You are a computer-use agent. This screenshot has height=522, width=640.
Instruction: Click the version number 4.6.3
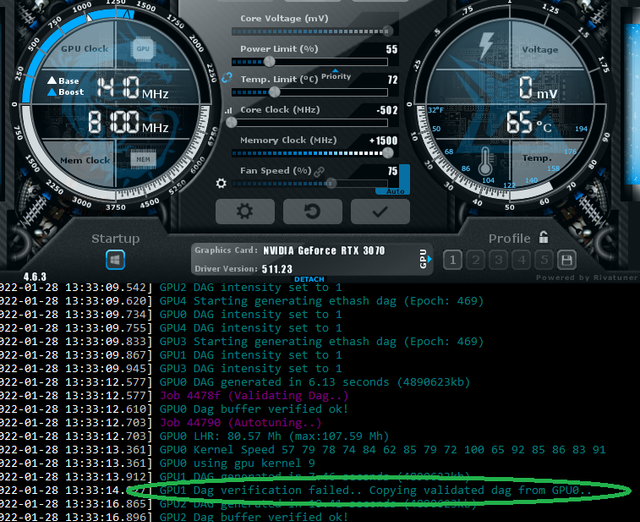click(x=35, y=277)
